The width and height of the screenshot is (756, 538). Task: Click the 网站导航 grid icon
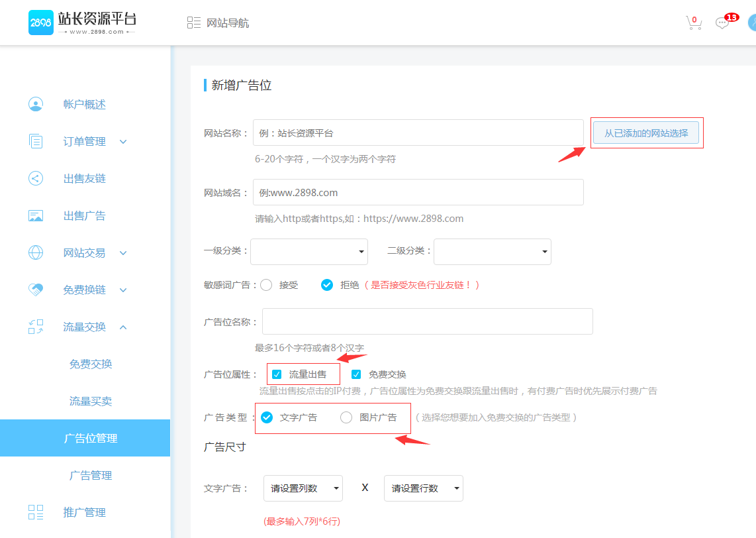194,23
